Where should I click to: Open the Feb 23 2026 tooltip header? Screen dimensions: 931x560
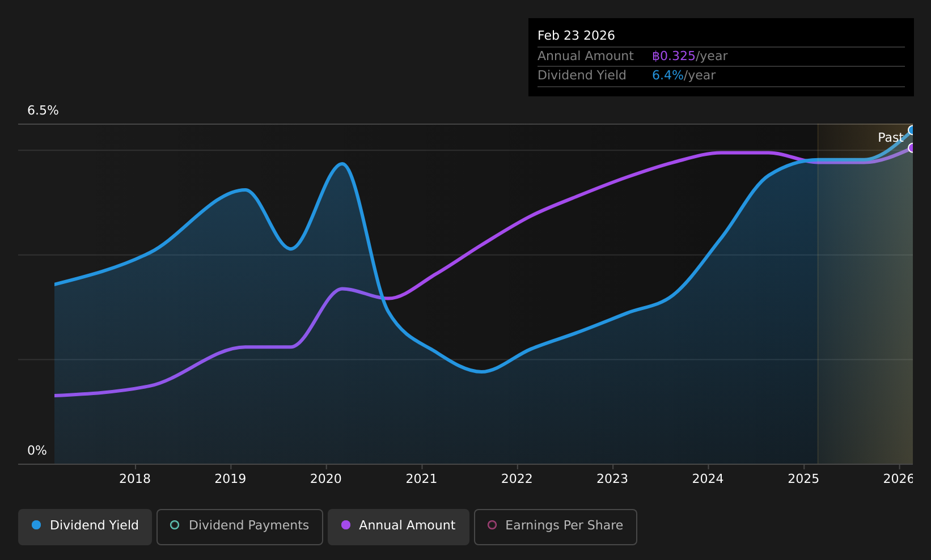tap(576, 35)
